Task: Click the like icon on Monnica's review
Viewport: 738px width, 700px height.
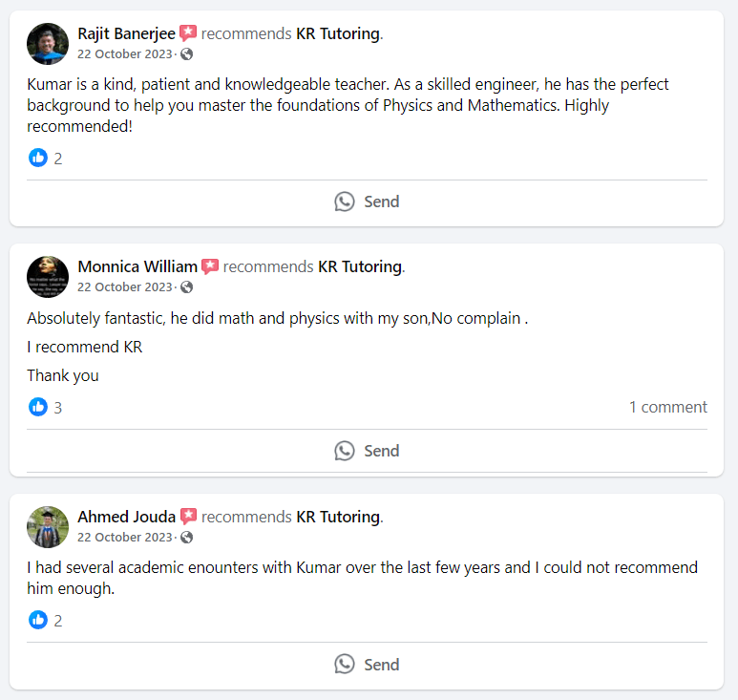Action: tap(38, 407)
